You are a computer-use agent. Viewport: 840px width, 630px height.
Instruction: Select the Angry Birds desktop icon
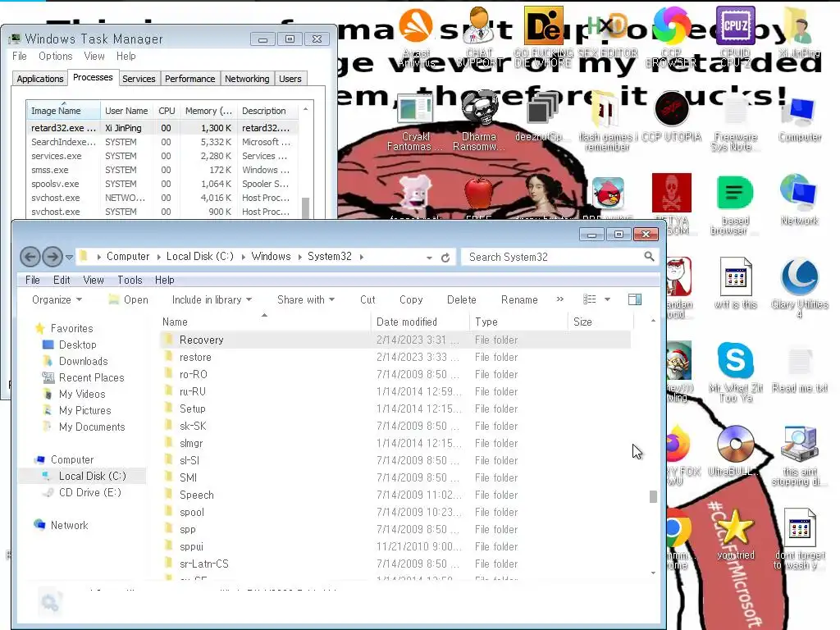tap(608, 194)
